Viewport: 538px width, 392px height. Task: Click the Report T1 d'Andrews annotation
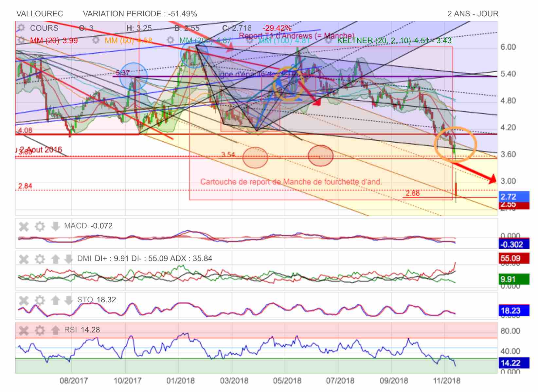point(296,36)
